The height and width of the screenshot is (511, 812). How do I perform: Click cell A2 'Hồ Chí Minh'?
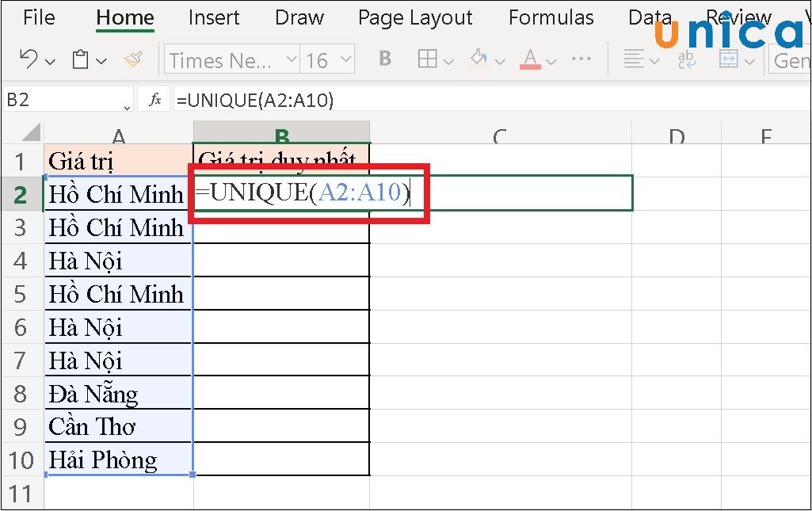[119, 194]
